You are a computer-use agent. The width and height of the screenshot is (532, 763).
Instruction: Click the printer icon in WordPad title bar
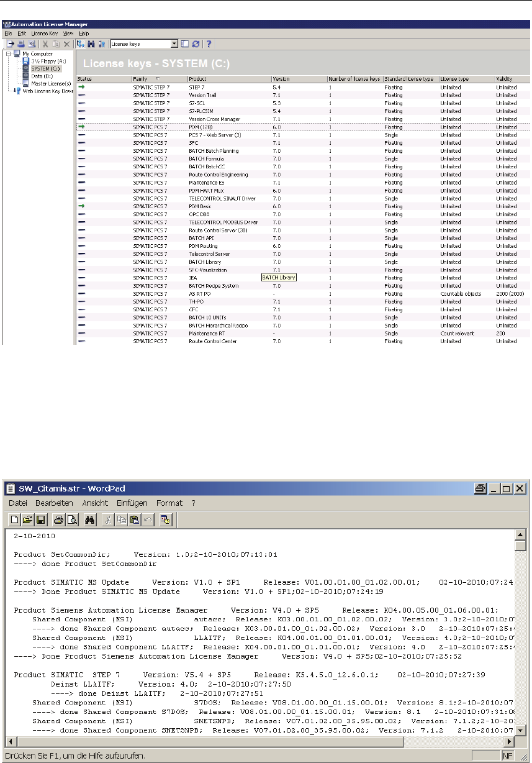click(480, 488)
